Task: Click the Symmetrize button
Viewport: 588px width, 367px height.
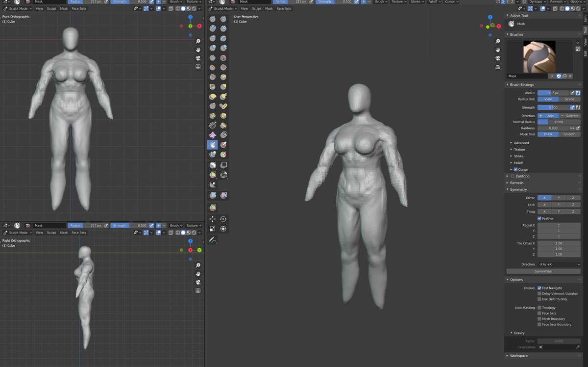Action: coord(543,271)
